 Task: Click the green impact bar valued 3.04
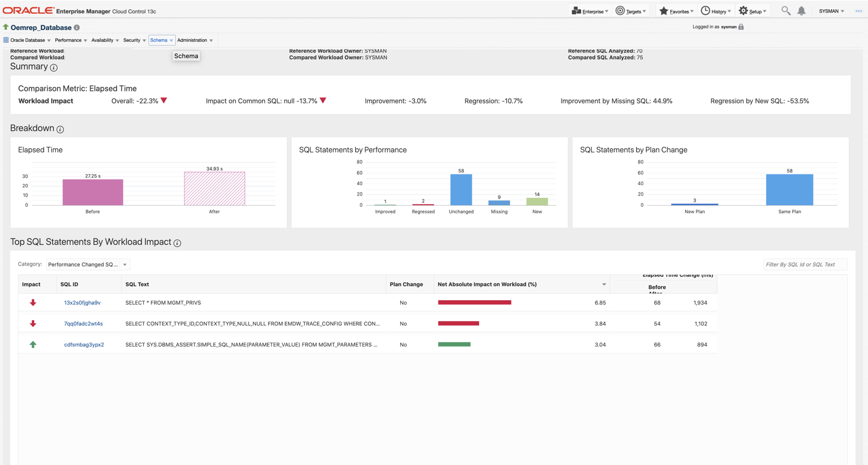[x=454, y=344]
